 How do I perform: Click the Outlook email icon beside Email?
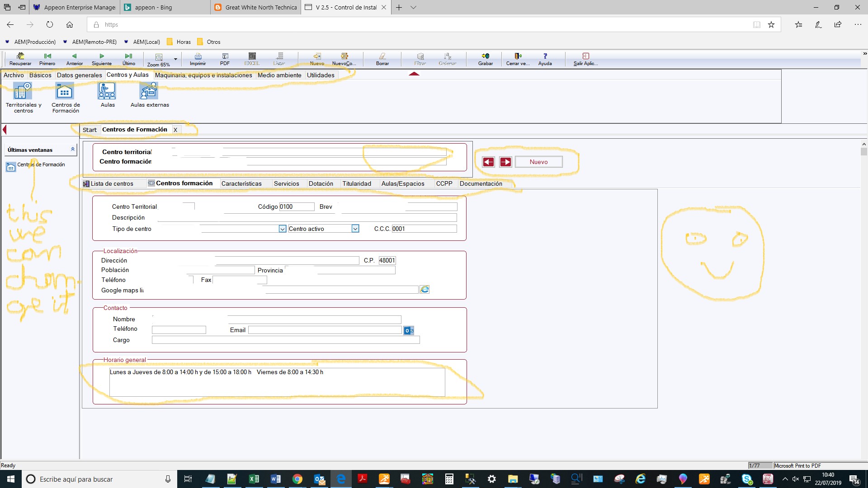click(408, 331)
